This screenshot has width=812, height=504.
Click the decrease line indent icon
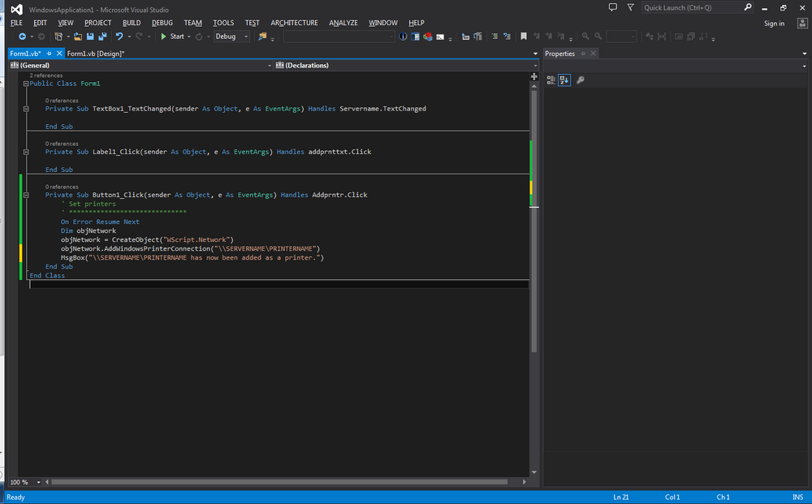(465, 37)
